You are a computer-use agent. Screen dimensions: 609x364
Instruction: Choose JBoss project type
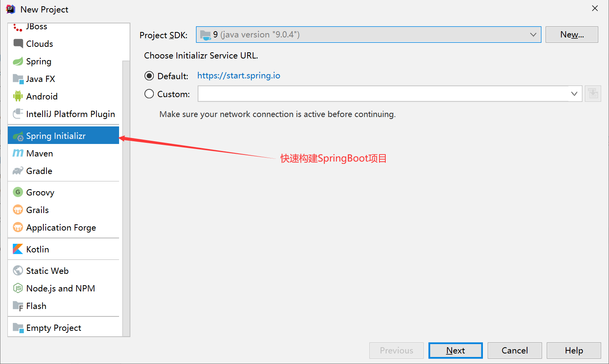(63, 27)
